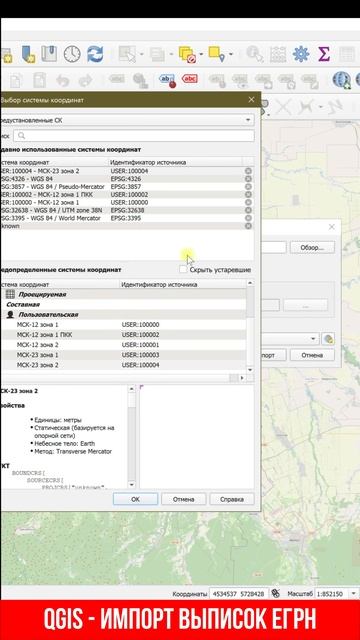Click Обзор... in the import dialog
The width and height of the screenshot is (360, 640).
tap(312, 247)
